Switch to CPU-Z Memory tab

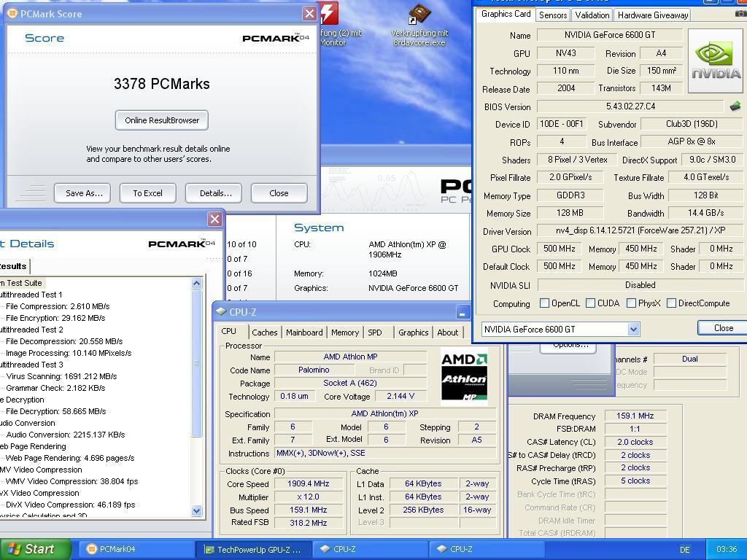(345, 332)
